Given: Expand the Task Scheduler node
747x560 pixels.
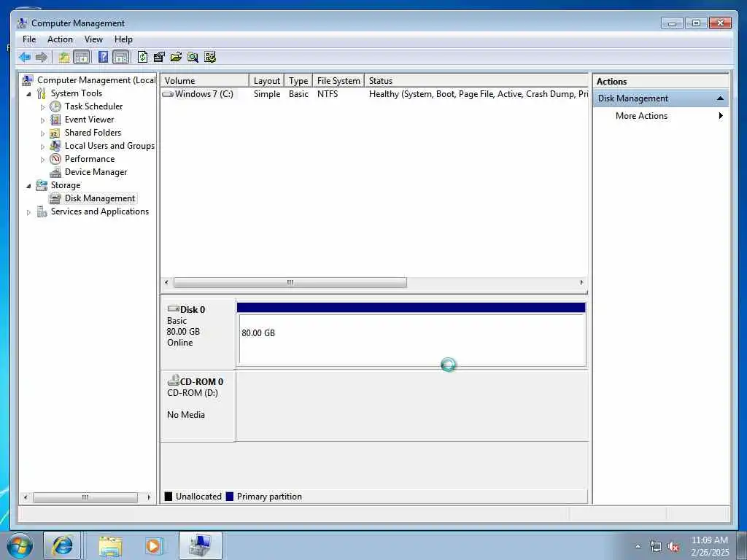Looking at the screenshot, I should [x=42, y=107].
